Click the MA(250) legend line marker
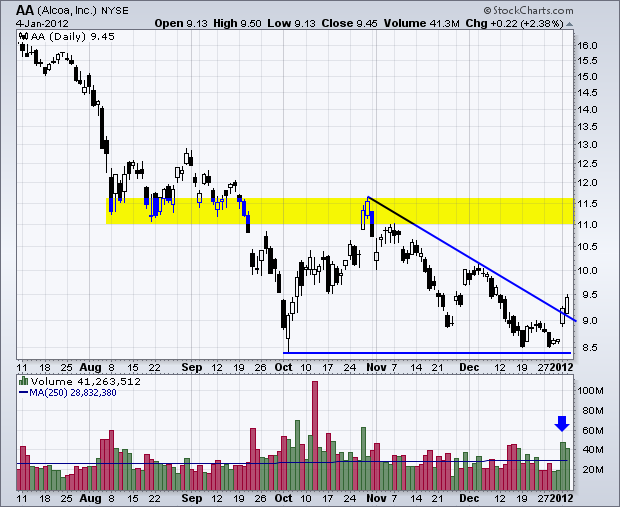 coord(24,393)
